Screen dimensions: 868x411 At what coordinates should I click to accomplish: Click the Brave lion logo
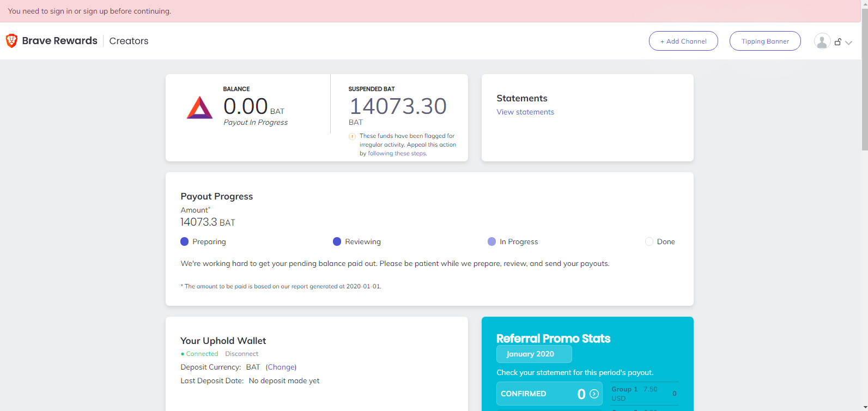click(11, 41)
